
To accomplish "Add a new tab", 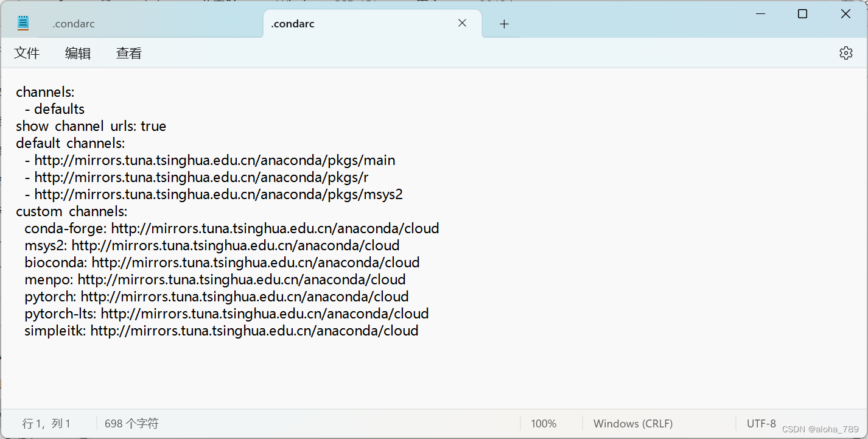I will point(504,24).
